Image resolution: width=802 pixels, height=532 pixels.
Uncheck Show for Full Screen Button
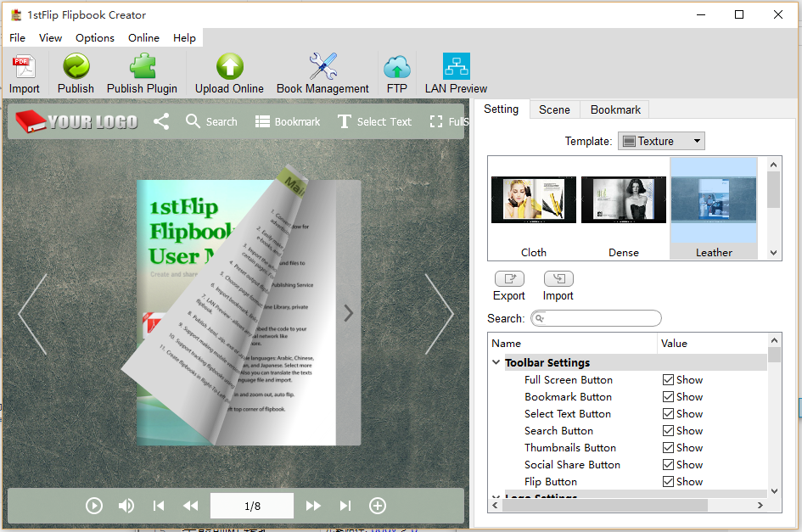click(669, 380)
